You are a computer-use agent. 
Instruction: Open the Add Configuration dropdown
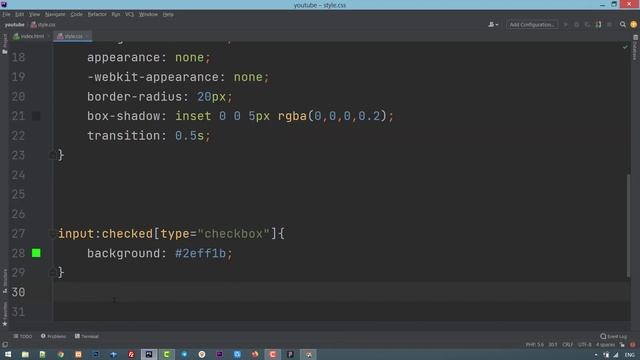click(532, 25)
